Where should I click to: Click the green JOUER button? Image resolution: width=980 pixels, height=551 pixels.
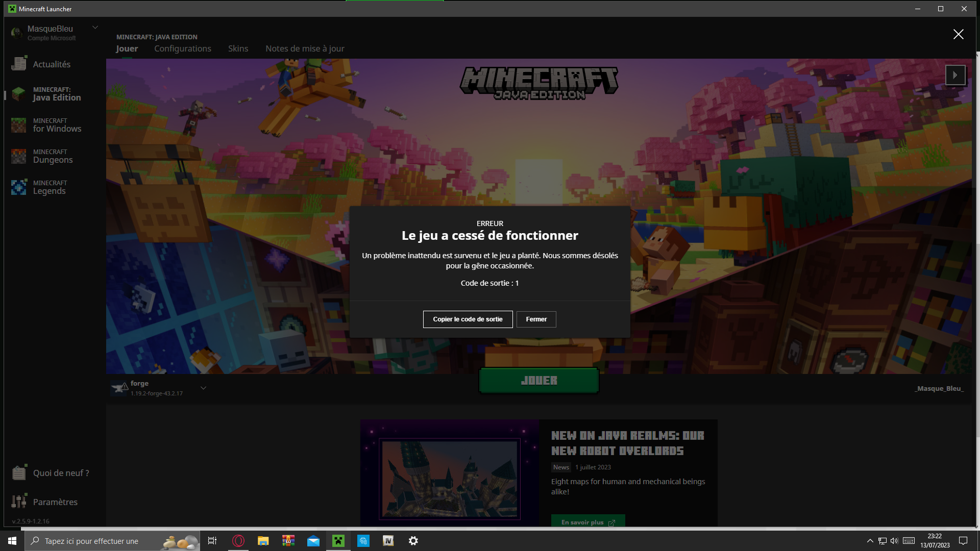(539, 381)
